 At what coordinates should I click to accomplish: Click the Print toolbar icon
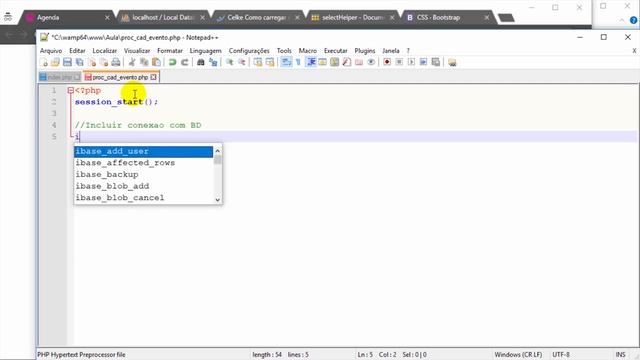click(116, 62)
